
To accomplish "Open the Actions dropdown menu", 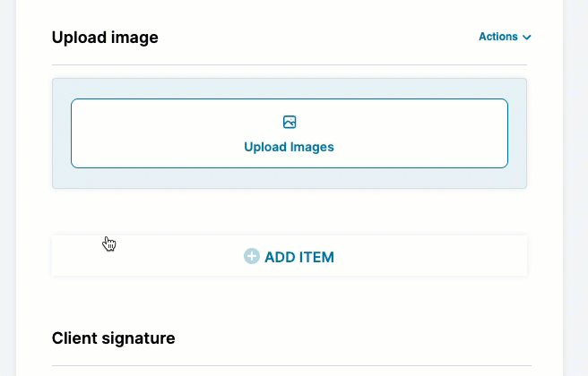I will 505,37.
